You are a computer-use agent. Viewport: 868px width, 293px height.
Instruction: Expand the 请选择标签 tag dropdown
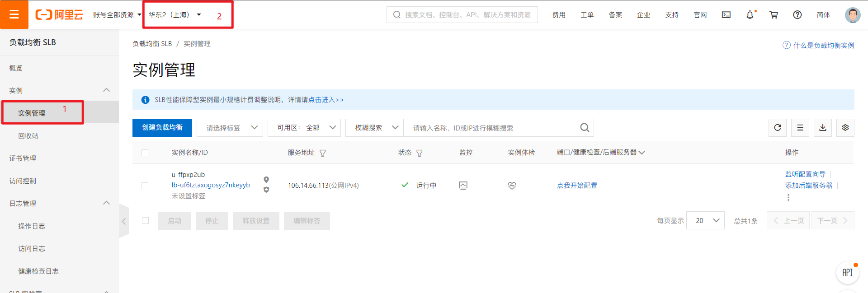click(x=230, y=128)
